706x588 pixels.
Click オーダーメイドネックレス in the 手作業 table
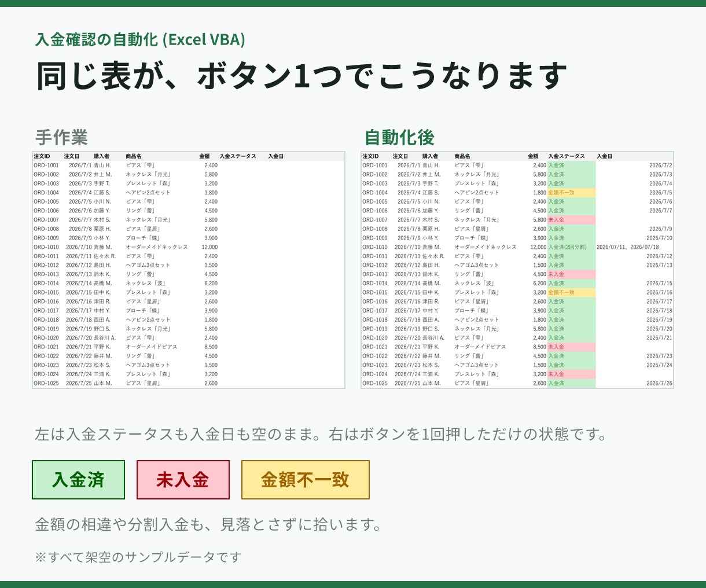pos(157,247)
